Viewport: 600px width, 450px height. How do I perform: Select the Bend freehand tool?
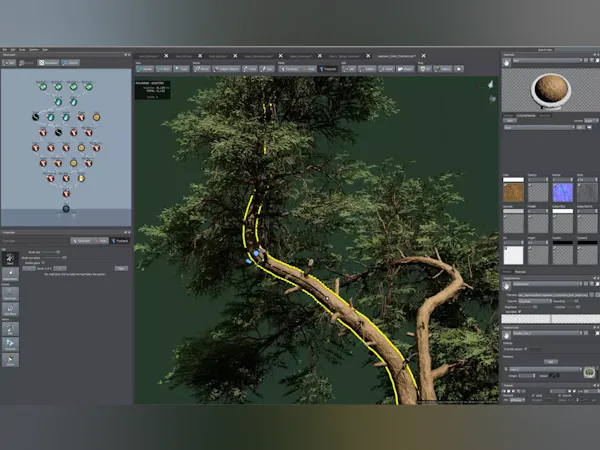tap(10, 259)
